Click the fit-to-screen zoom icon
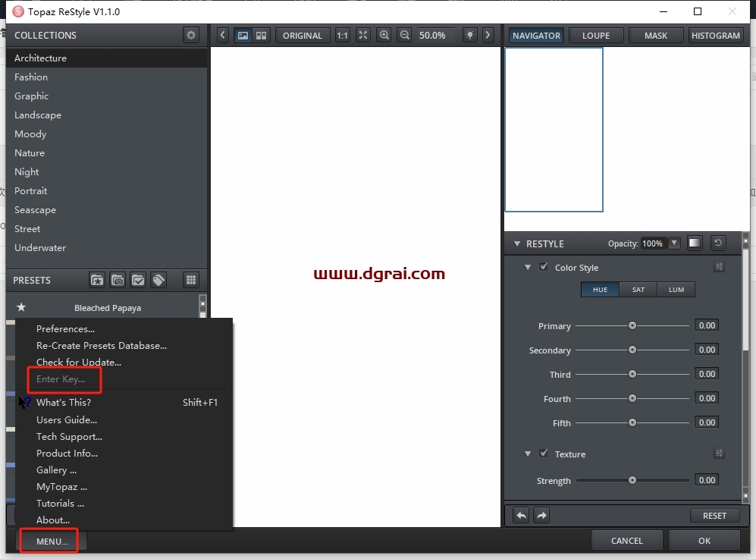This screenshot has width=756, height=559. coord(363,35)
